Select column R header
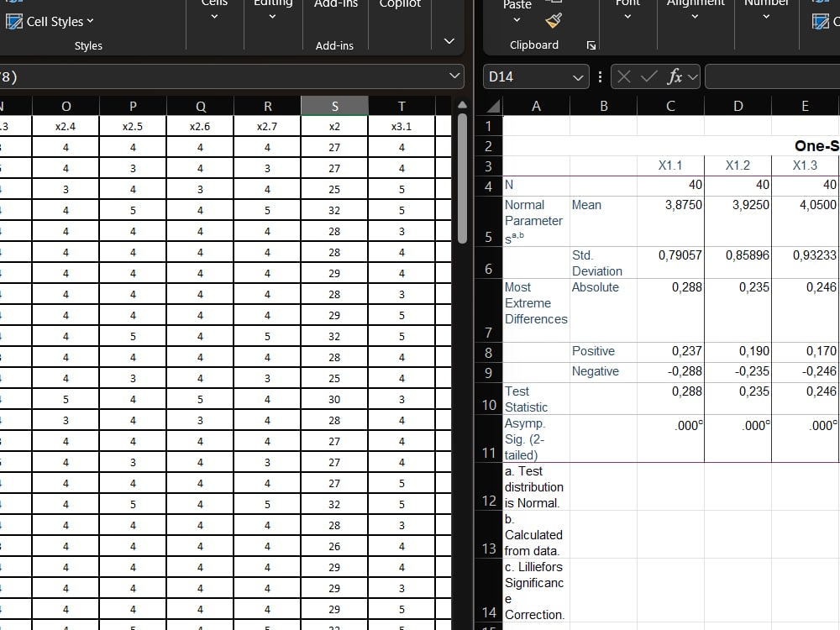 (267, 106)
